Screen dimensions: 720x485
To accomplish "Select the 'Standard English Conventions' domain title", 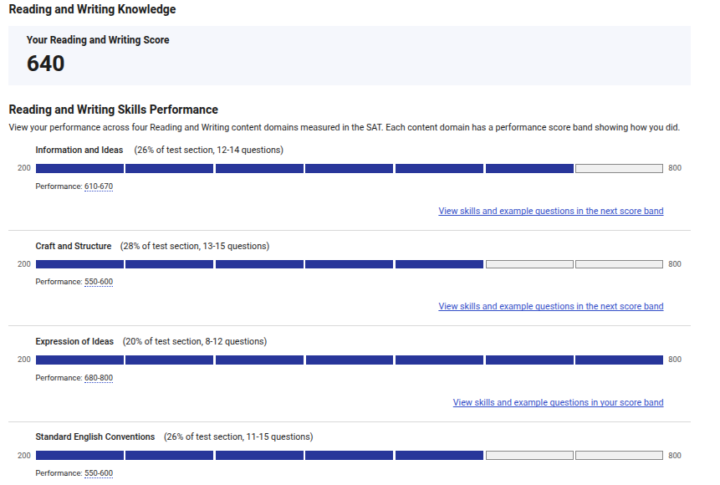I will point(95,437).
